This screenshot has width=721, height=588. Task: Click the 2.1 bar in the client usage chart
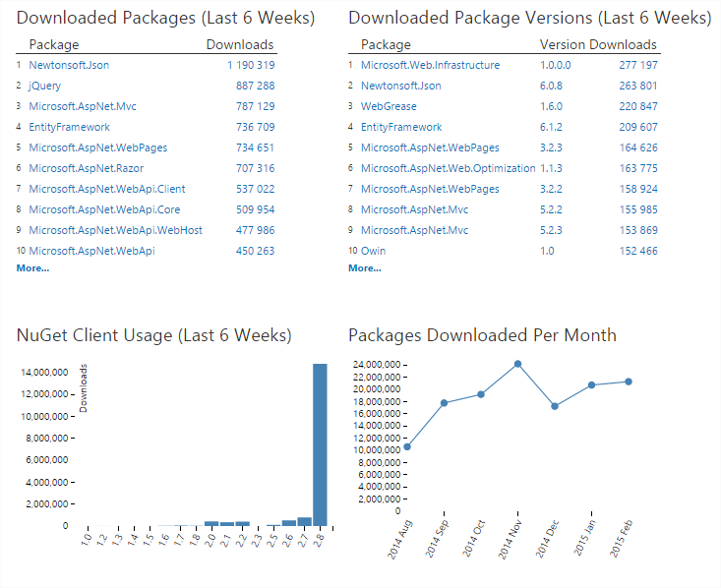tap(227, 524)
